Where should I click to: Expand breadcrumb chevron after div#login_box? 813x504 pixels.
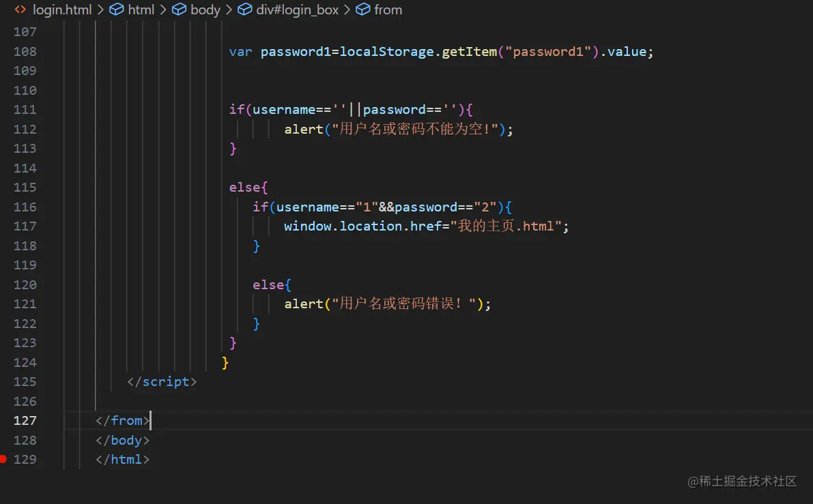click(347, 10)
